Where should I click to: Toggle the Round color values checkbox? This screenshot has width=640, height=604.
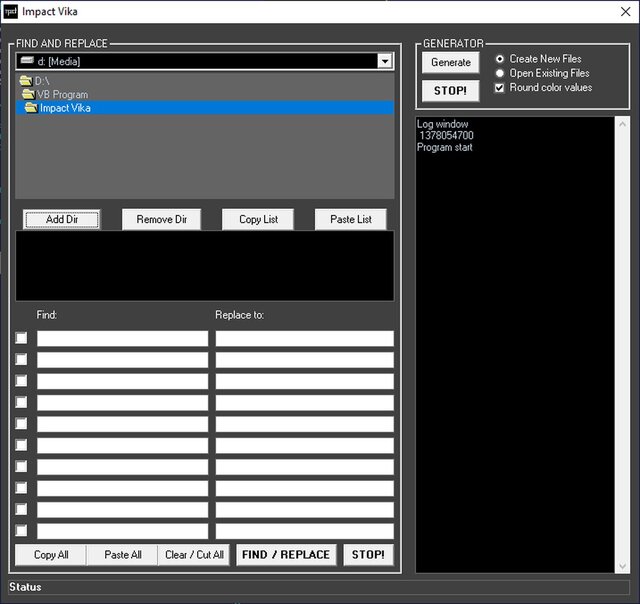click(500, 88)
